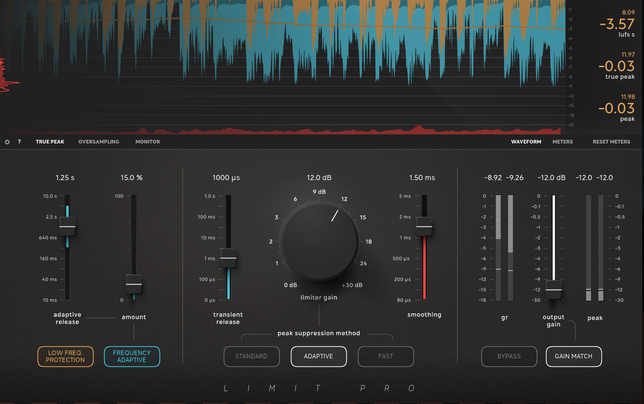Click the transient release slider handle
This screenshot has height=404, width=644.
coord(228,258)
